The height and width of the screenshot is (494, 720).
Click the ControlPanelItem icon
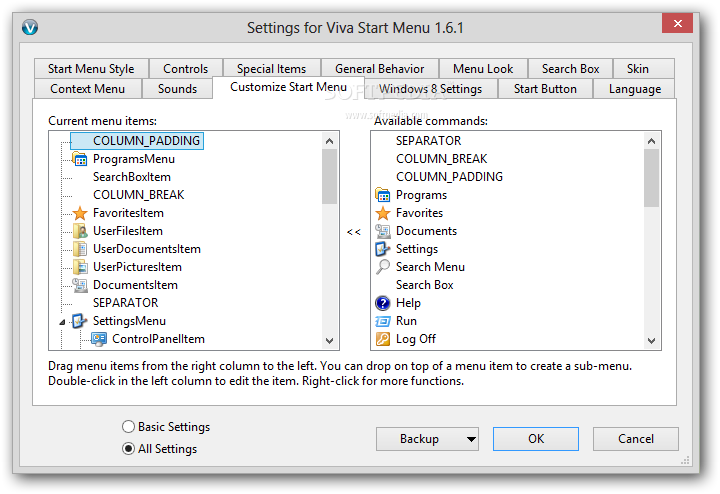[x=99, y=339]
